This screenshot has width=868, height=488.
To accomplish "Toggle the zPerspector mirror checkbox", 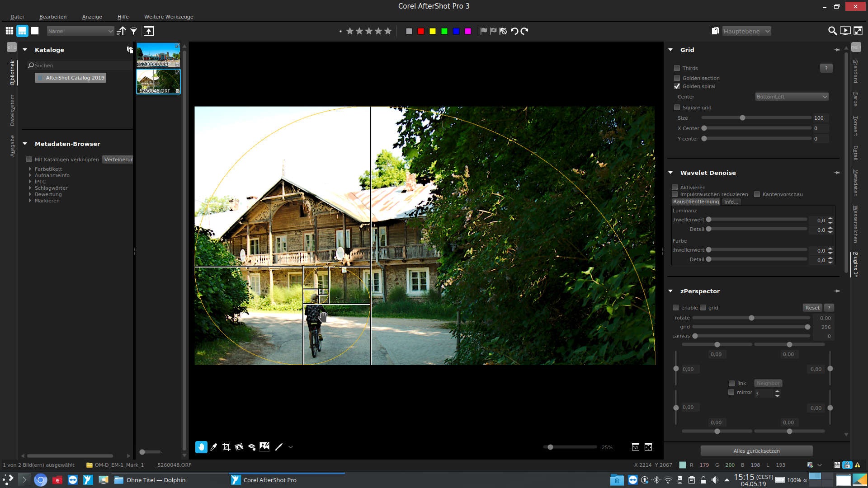I will click(x=731, y=392).
